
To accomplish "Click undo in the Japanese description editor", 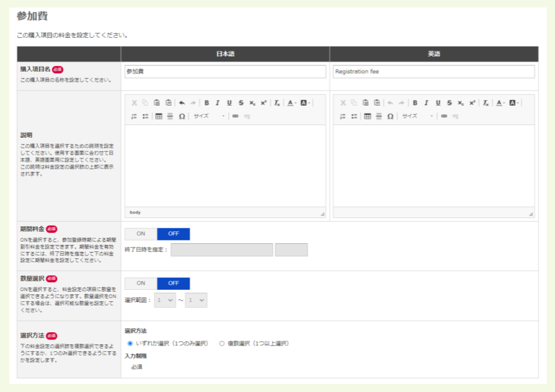I will click(182, 103).
